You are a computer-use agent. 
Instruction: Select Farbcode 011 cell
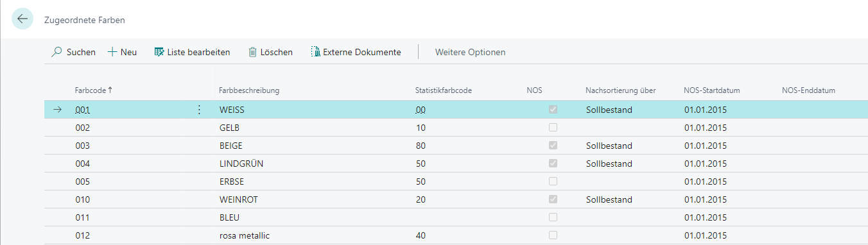coord(82,217)
